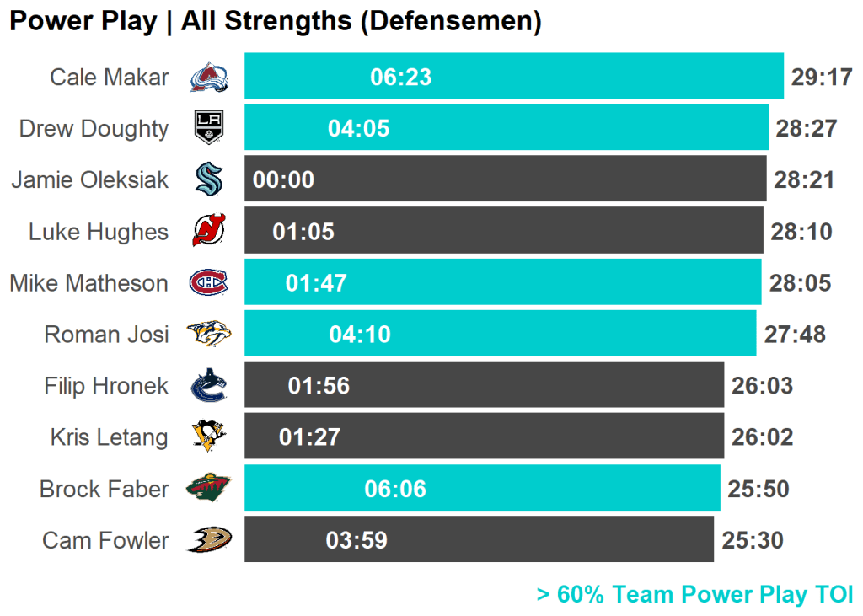Viewport: 863px width, 616px height.
Task: Click Drew Doughty's 28:27 total time
Action: coord(807,128)
